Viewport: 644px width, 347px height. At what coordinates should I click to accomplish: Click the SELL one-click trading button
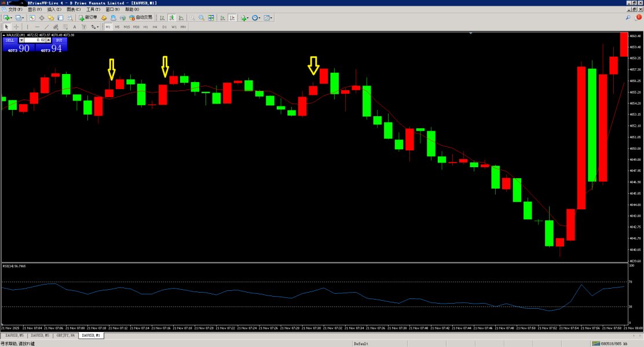point(10,40)
